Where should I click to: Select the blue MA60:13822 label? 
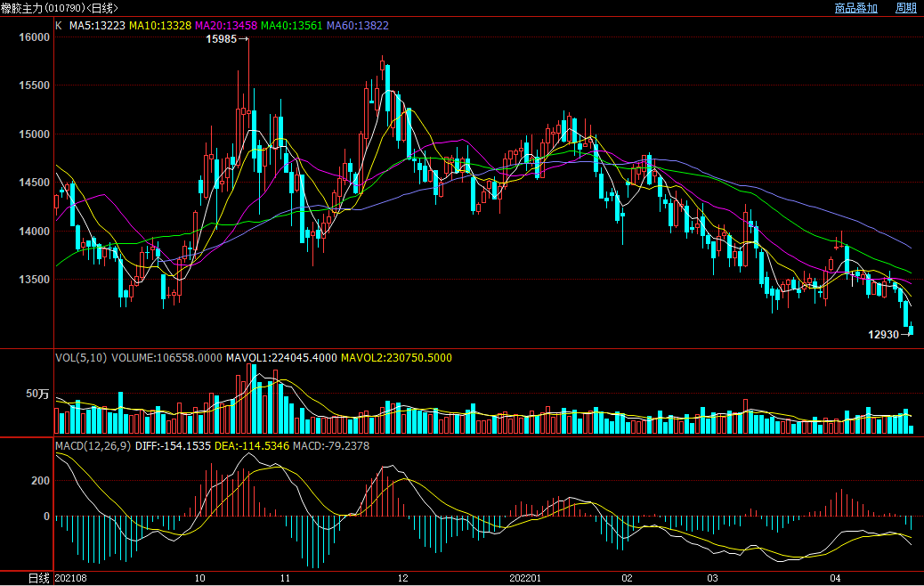357,26
